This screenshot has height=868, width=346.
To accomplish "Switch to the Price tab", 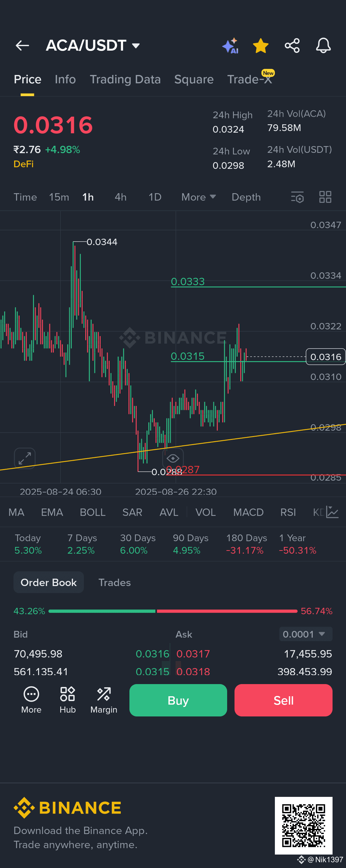I will pyautogui.click(x=28, y=79).
